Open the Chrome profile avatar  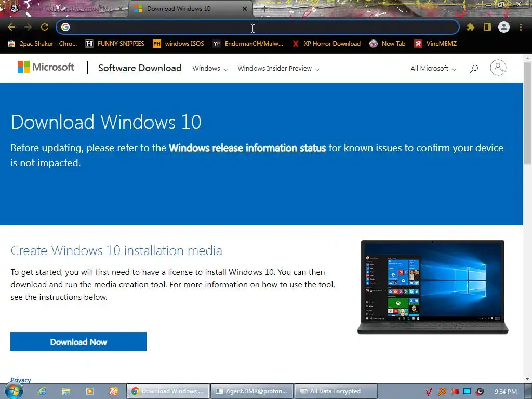coord(504,27)
